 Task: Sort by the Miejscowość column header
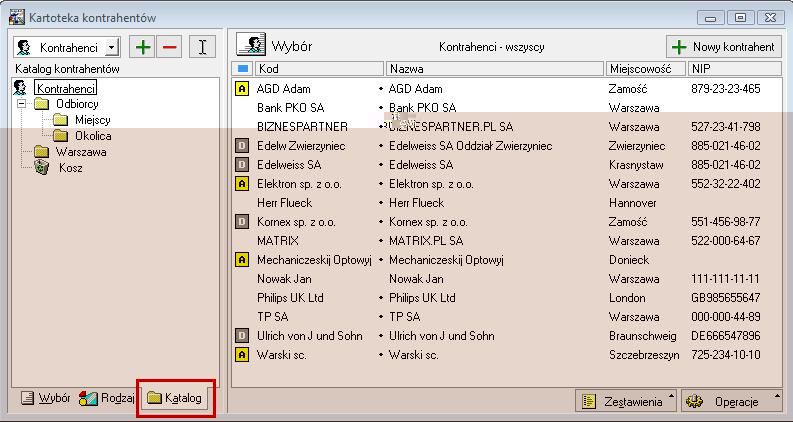[x=646, y=68]
